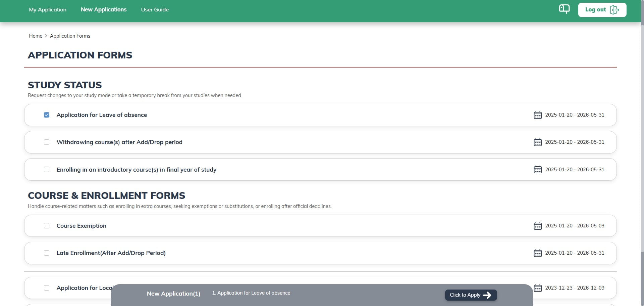Open the User Guide page
This screenshot has height=306, width=644.
tap(155, 9)
